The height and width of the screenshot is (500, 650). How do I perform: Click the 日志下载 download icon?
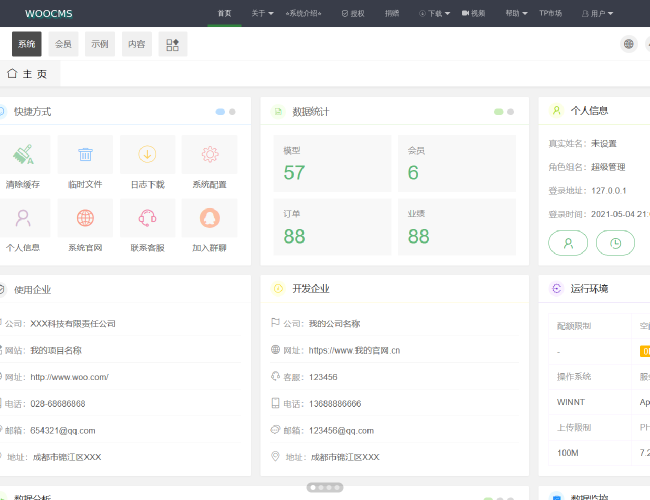point(147,155)
